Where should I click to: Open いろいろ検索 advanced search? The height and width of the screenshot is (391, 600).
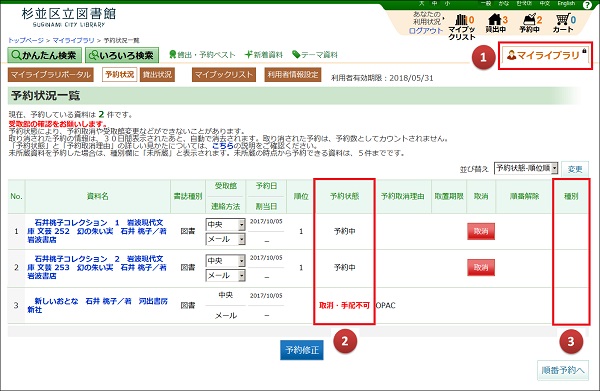click(122, 55)
